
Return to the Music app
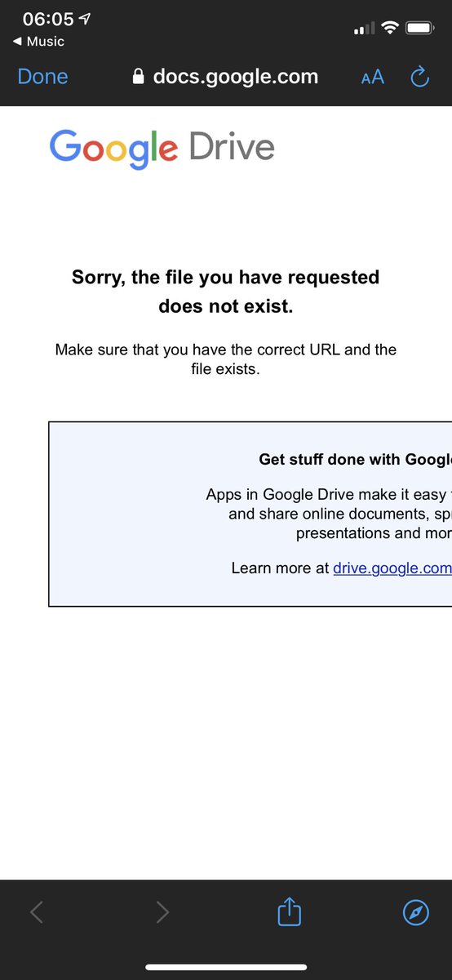[x=38, y=42]
